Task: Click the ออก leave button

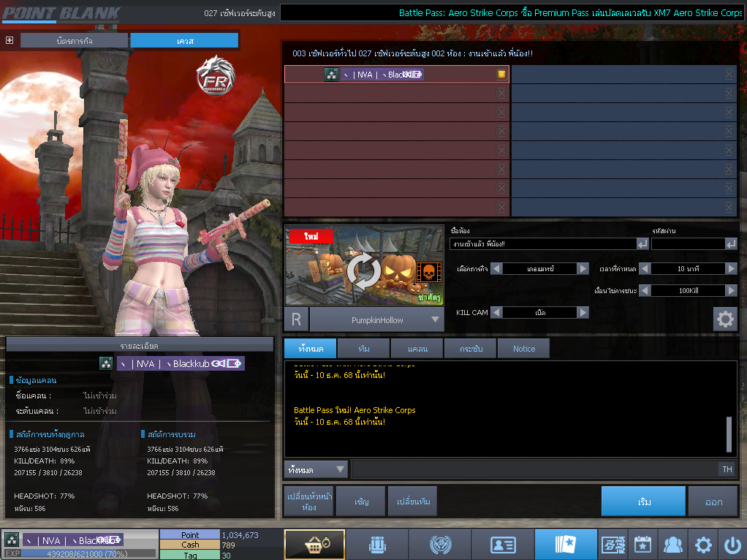Action: tap(713, 502)
